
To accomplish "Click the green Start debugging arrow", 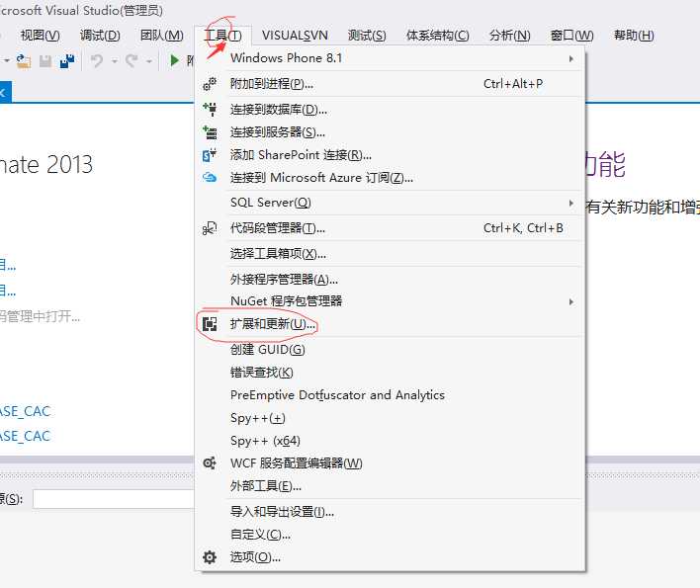I will click(x=175, y=59).
